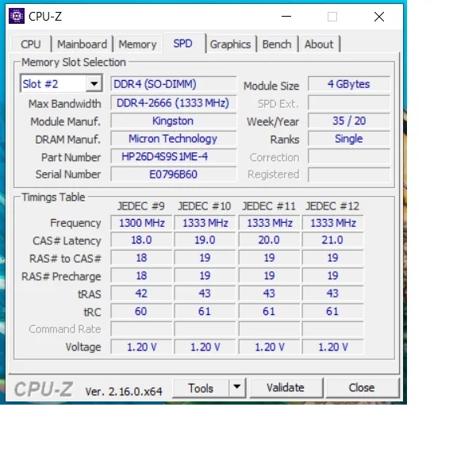Select the part number HP26D4S9S1ME-4
This screenshot has height=476, width=476.
coord(173,156)
